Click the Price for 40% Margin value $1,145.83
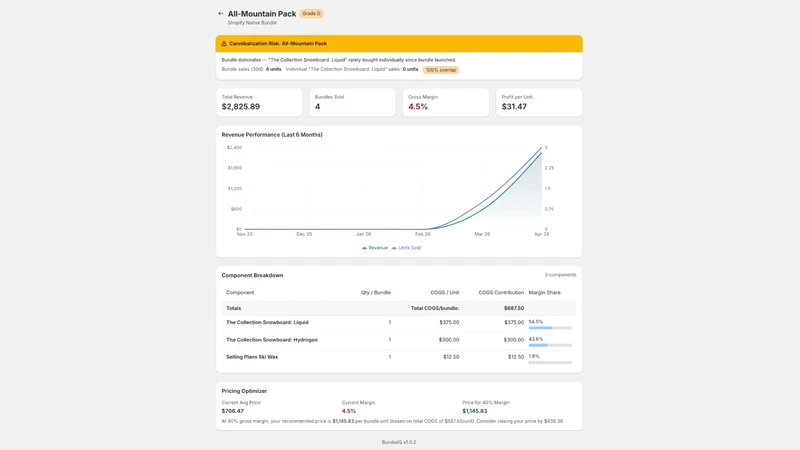 474,411
